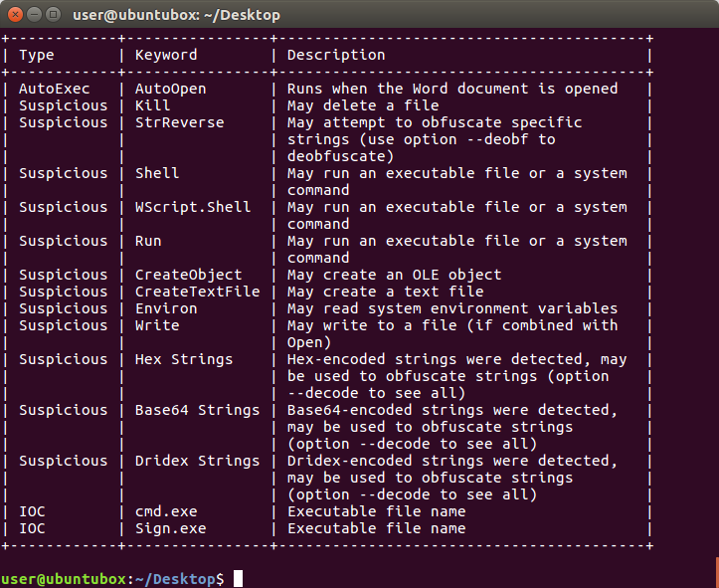
Task: Click the window title user@ubuntubox: ~/Desktop
Action: (x=176, y=15)
